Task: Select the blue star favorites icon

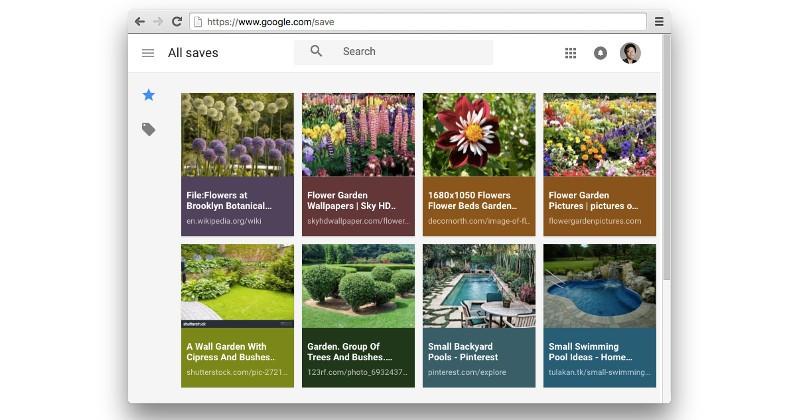Action: [x=148, y=95]
